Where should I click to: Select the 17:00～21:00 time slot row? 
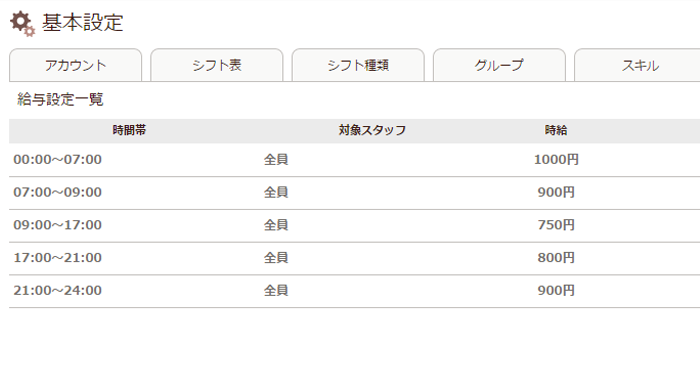coord(354,258)
